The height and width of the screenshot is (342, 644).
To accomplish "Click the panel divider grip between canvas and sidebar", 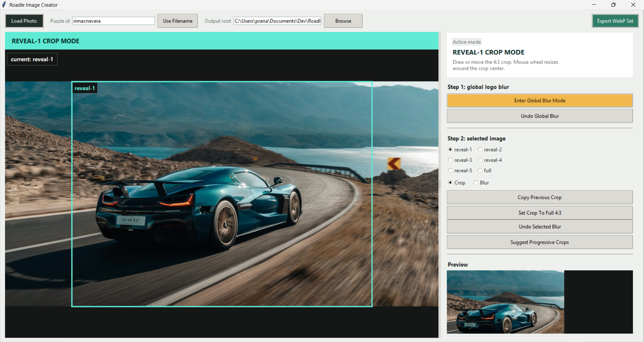I will (x=440, y=184).
